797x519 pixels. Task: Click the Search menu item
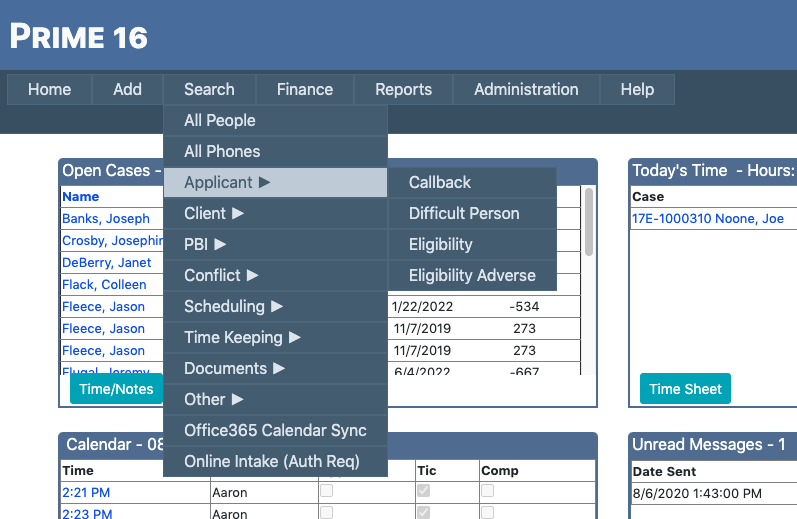209,89
